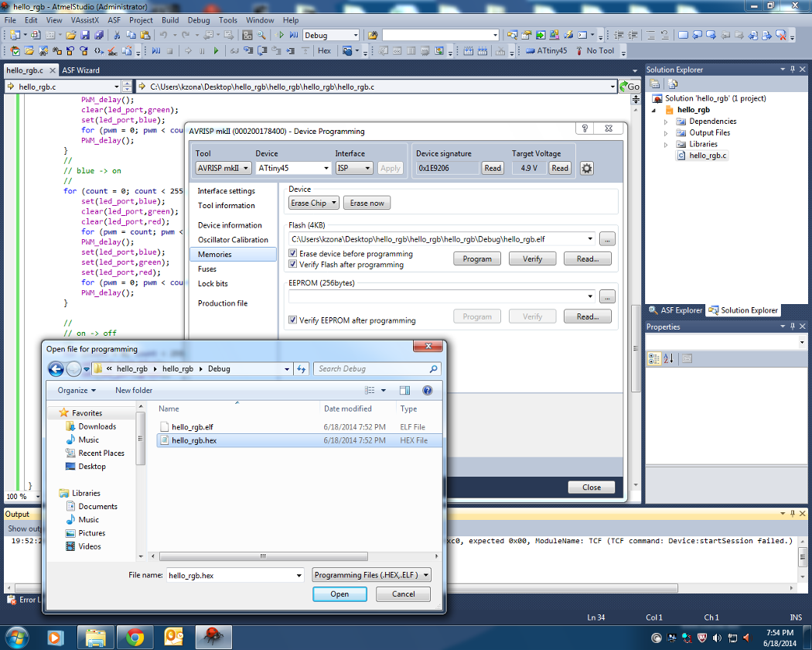Toggle Verify Flash after programming checkbox
The height and width of the screenshot is (650, 812).
[x=293, y=265]
